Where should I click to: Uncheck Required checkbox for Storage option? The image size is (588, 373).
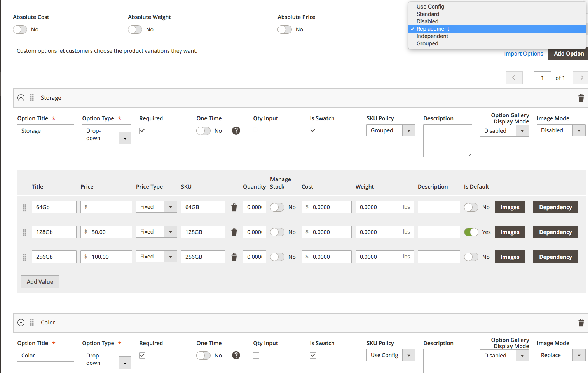point(142,131)
